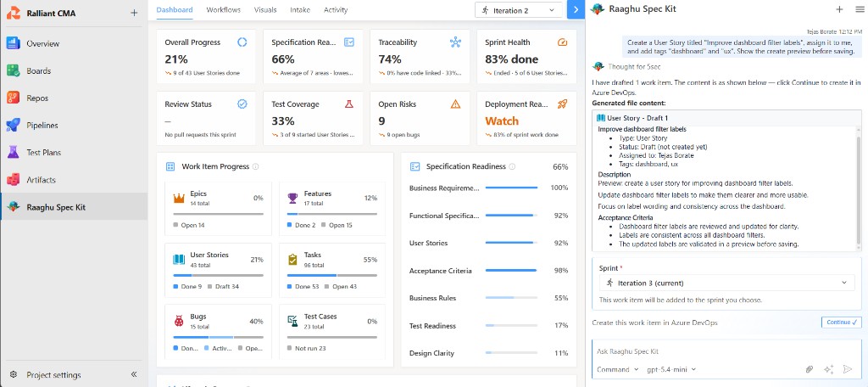Click the Test Readiness 17% row

click(488, 325)
